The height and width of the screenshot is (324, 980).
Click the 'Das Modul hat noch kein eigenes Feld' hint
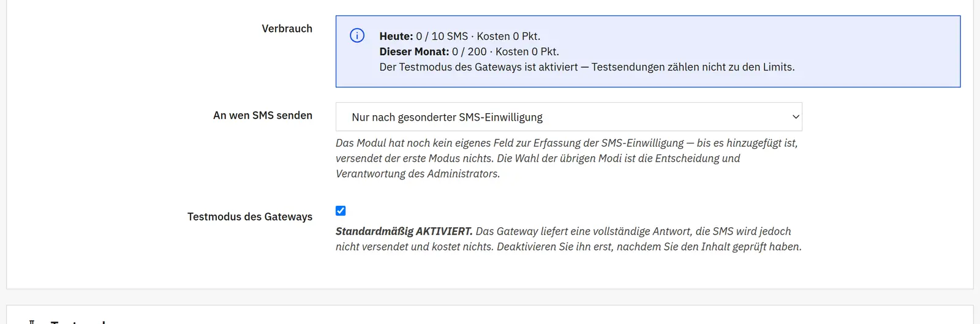[567, 158]
